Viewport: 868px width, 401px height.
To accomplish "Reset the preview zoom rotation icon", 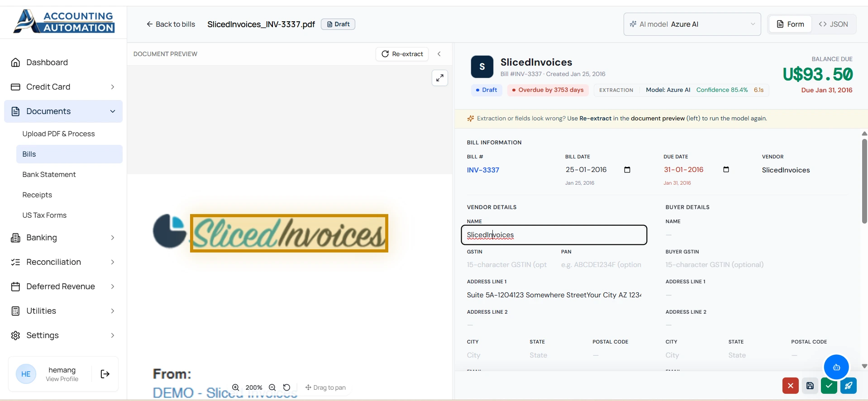I will click(286, 387).
